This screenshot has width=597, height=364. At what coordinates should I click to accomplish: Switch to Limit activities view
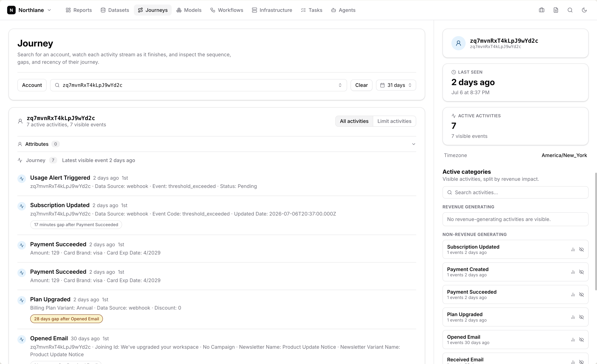pos(394,121)
